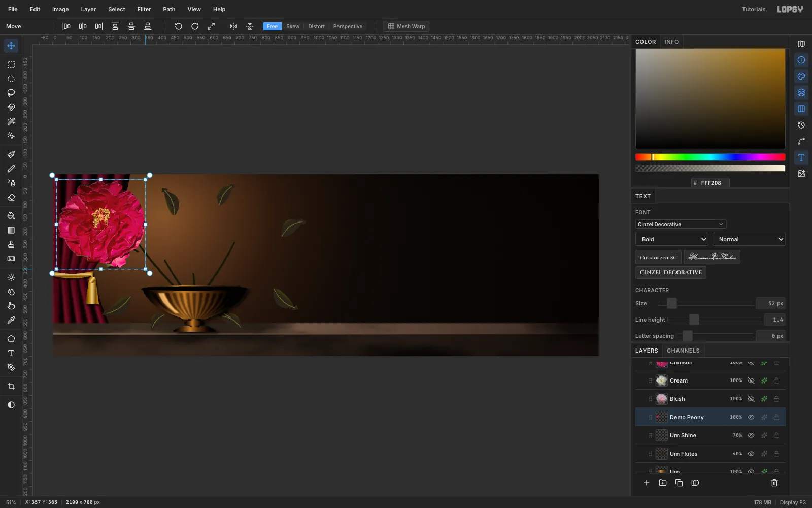812x508 pixels.
Task: Open the Layer menu
Action: coord(88,9)
